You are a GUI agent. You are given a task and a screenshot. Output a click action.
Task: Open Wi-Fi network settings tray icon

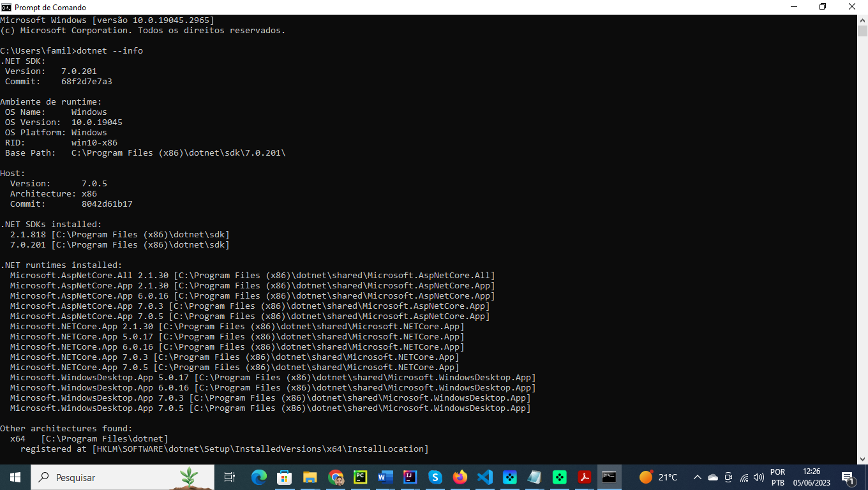coord(744,477)
